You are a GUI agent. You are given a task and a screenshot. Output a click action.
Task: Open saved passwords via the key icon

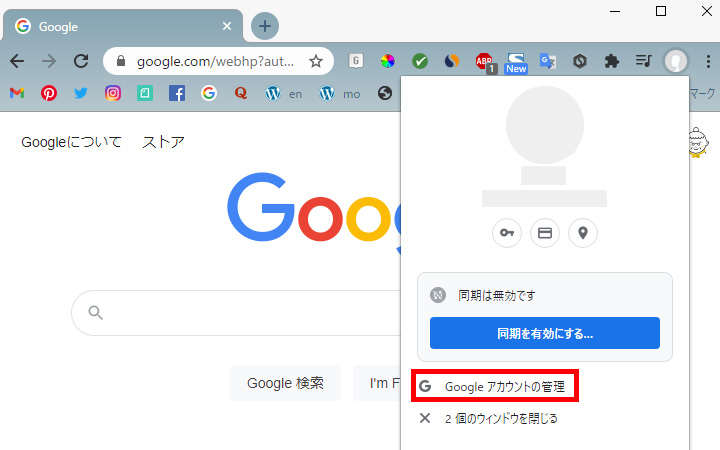507,233
